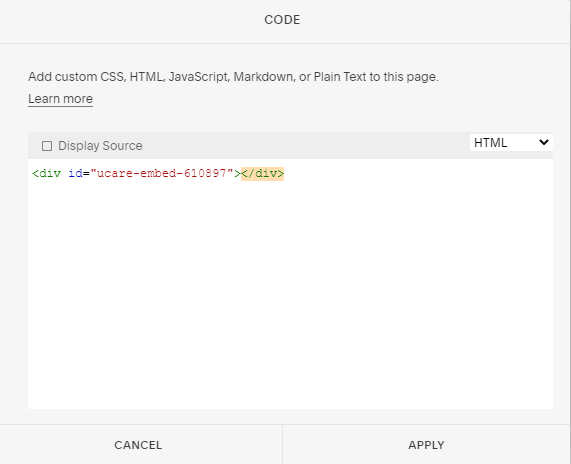Cancel the code dialog with CANCEL
The width and height of the screenshot is (571, 464).
[x=138, y=445]
